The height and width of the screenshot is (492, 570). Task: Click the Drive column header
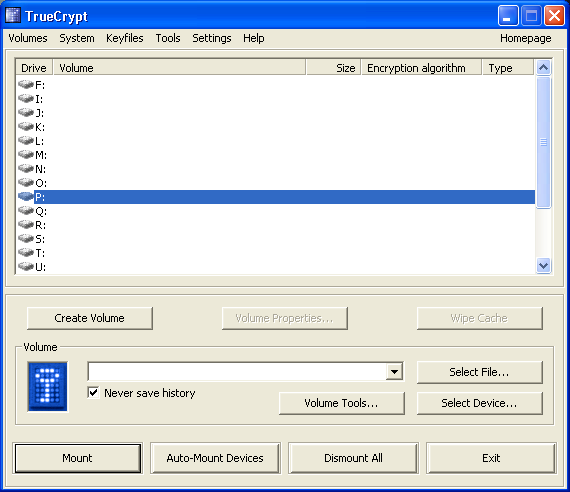coord(34,68)
